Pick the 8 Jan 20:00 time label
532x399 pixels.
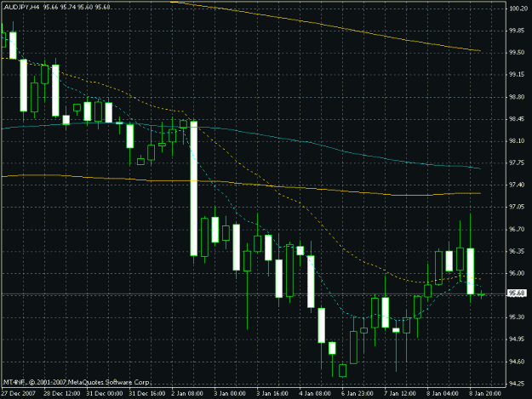coord(485,394)
